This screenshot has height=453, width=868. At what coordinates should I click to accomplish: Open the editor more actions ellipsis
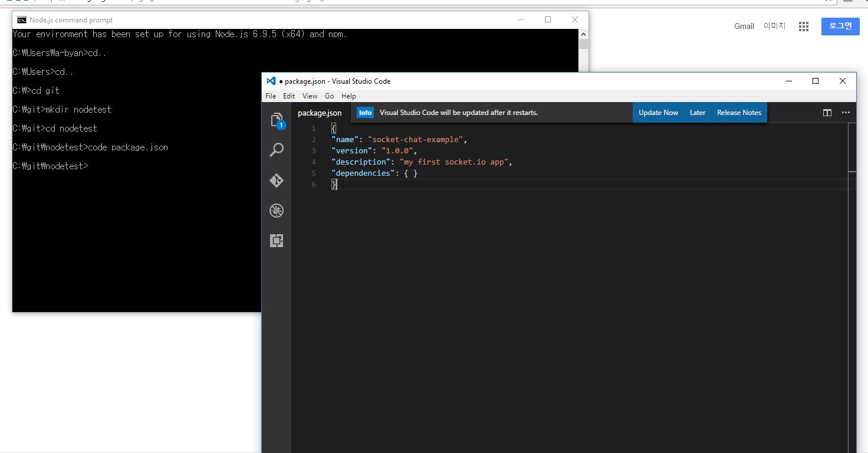tap(846, 113)
